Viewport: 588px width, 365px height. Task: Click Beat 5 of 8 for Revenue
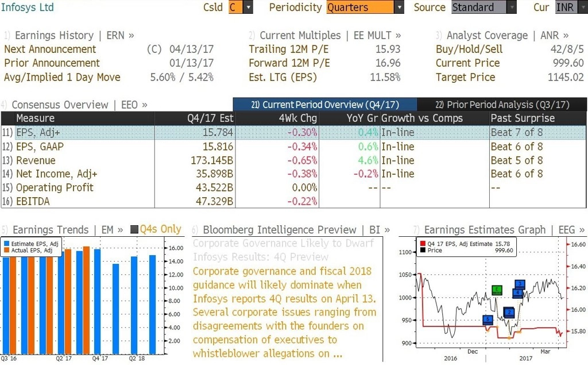[517, 160]
